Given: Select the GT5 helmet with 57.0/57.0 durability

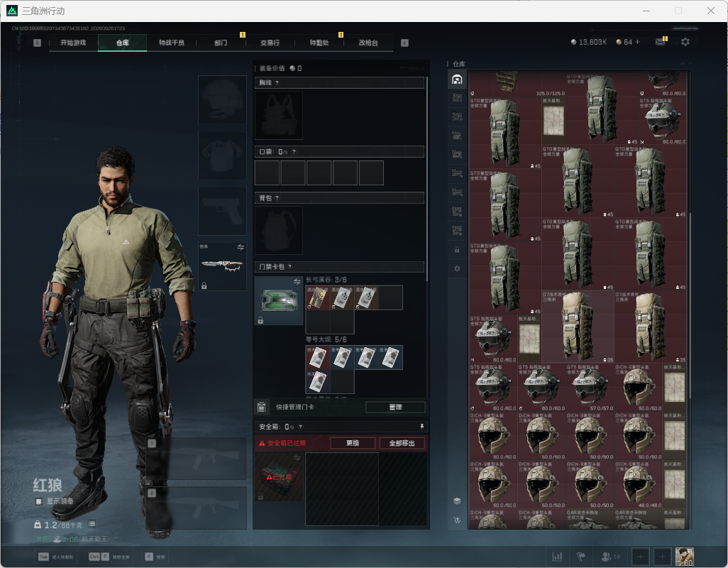Looking at the screenshot, I should click(x=590, y=388).
